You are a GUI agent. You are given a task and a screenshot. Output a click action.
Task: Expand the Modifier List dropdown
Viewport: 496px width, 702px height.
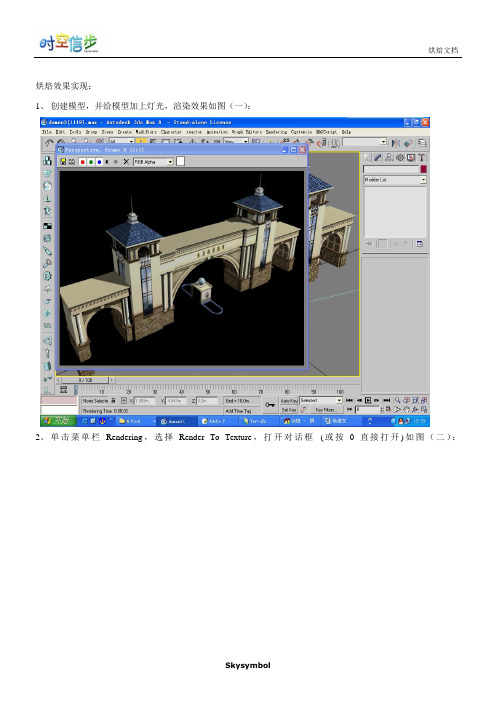click(423, 180)
